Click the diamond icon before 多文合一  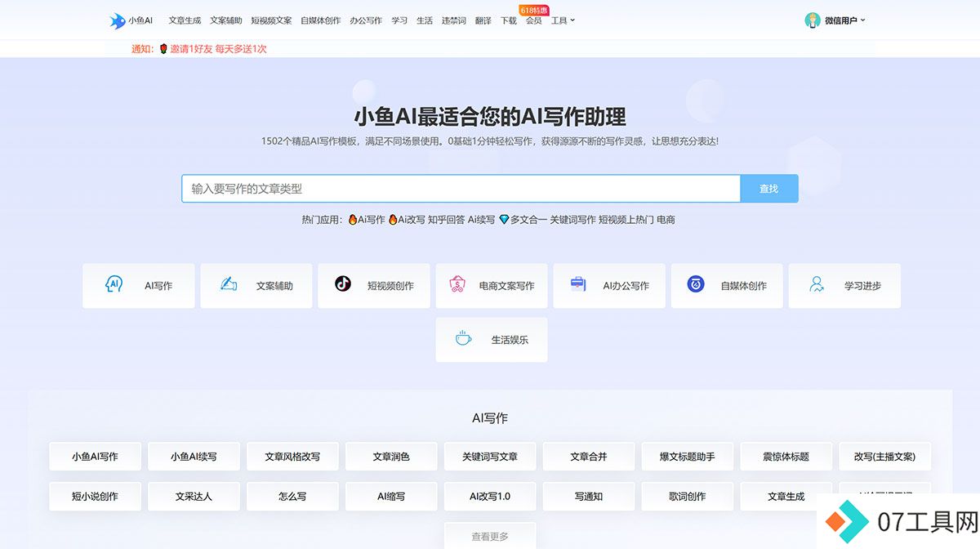(504, 220)
